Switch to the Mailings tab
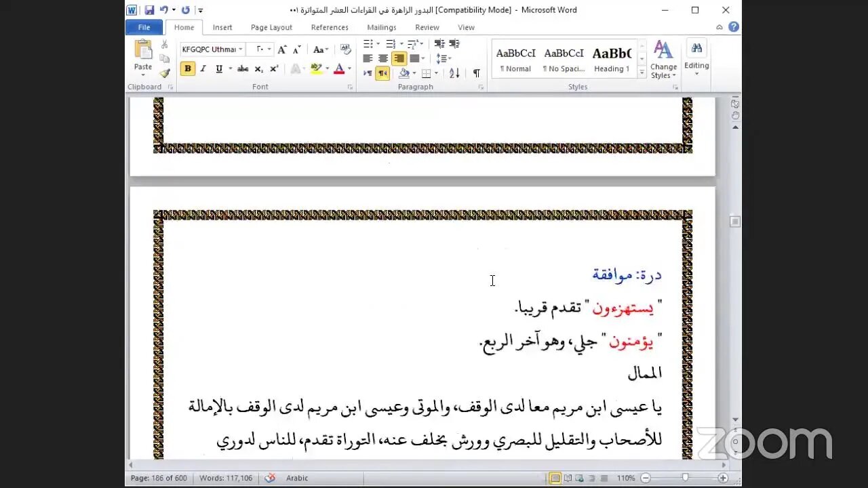 (x=382, y=27)
